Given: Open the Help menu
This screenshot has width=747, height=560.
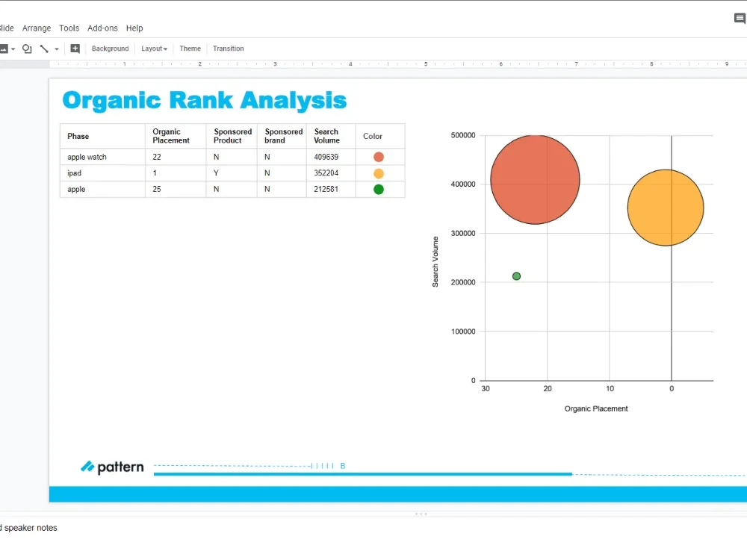Looking at the screenshot, I should 134,28.
